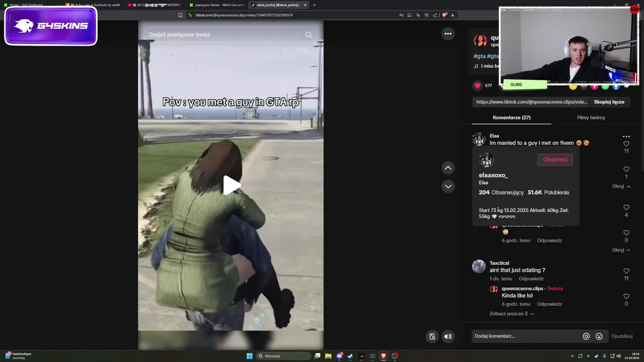Click 'Odpowiedz' under the emoji reply
Viewport: 644px width, 362px height.
[x=549, y=240]
